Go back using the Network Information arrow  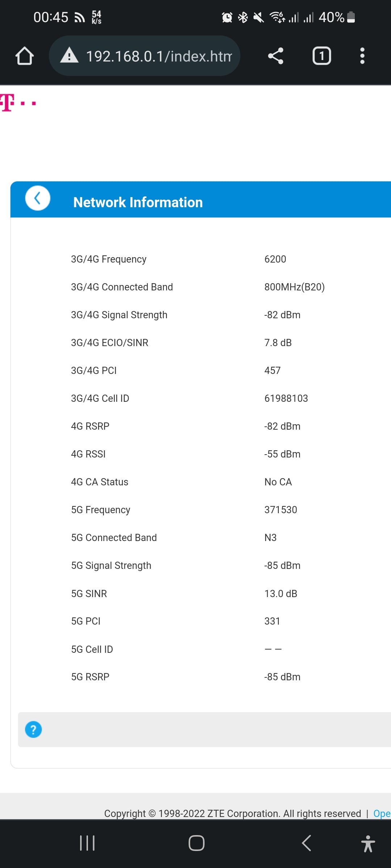38,198
